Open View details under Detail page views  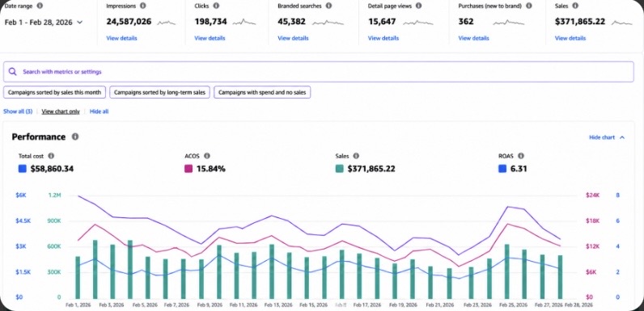(x=383, y=38)
